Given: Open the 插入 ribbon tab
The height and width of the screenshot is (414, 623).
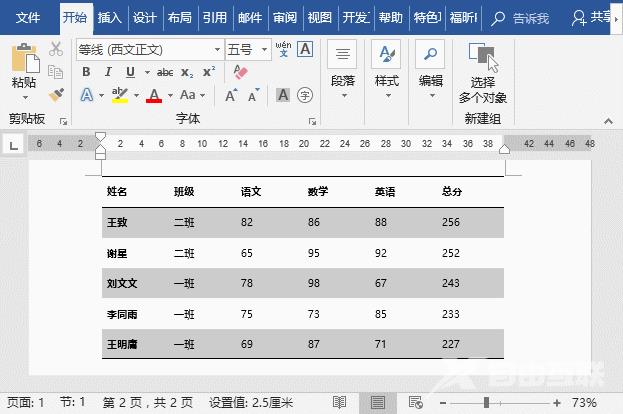Looking at the screenshot, I should click(110, 17).
